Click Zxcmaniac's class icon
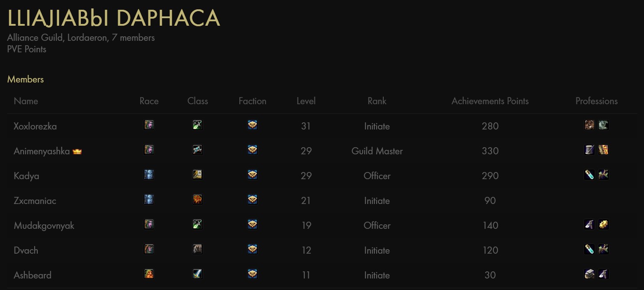The height and width of the screenshot is (290, 644). coord(198,200)
